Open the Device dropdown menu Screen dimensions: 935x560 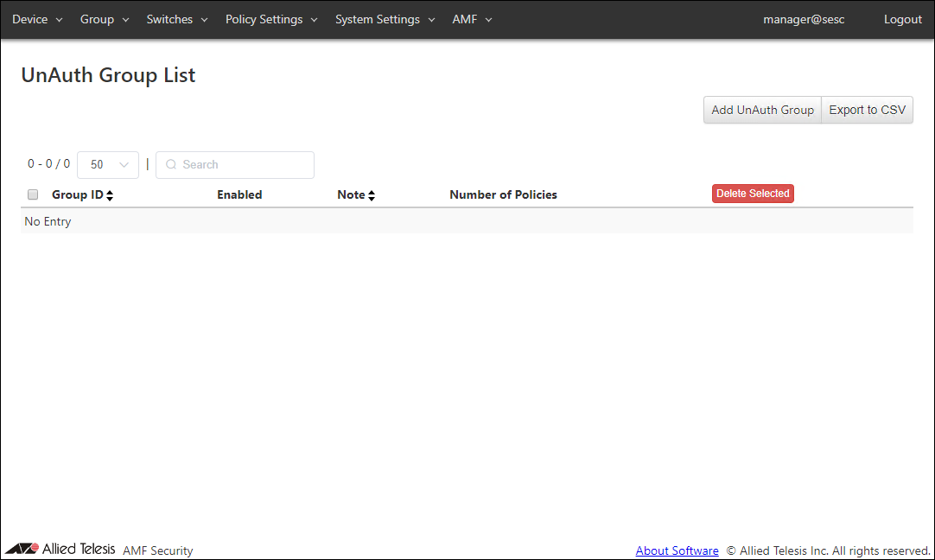click(x=37, y=19)
